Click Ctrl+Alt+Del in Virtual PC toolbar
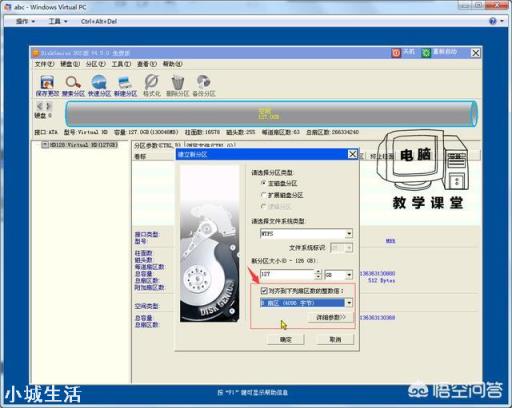Viewport: 512px width, 408px height. click(99, 21)
